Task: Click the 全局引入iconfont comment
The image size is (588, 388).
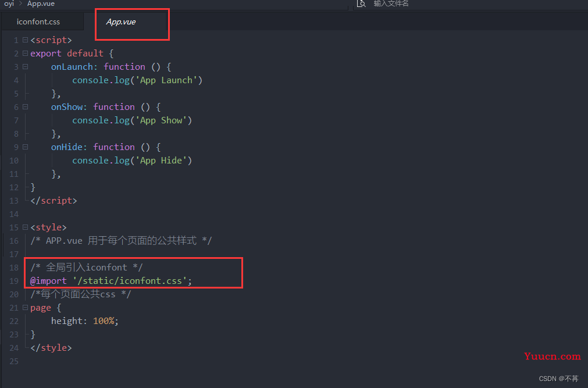Action: coord(87,268)
